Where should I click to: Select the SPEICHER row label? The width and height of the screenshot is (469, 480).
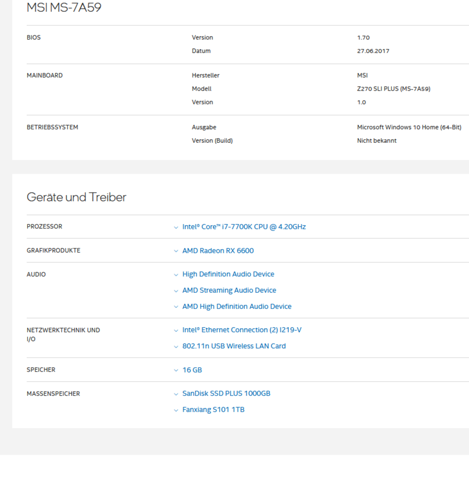coord(41,370)
